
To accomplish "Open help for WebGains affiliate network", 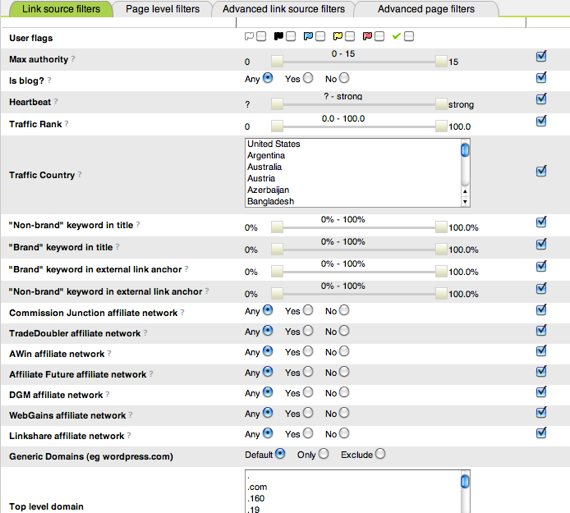I will 130,415.
